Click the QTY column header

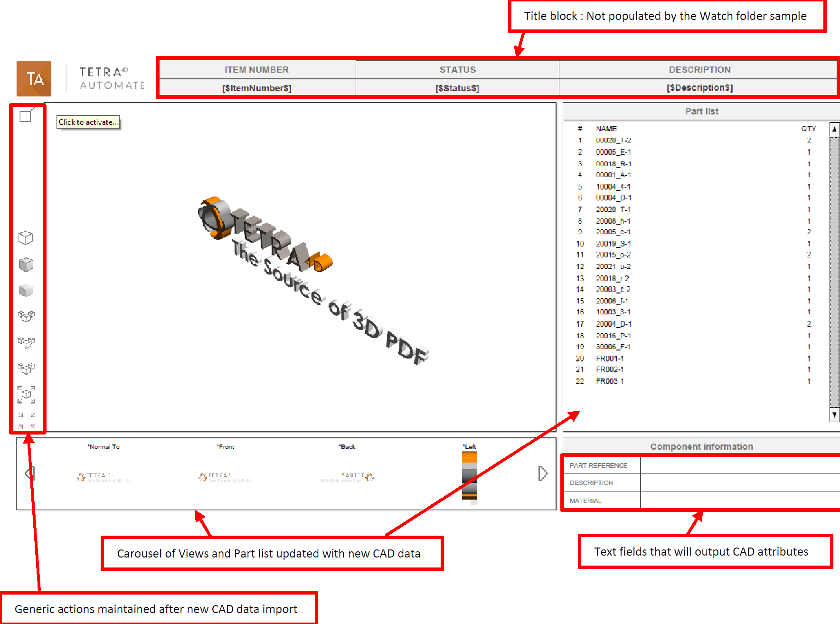[808, 129]
